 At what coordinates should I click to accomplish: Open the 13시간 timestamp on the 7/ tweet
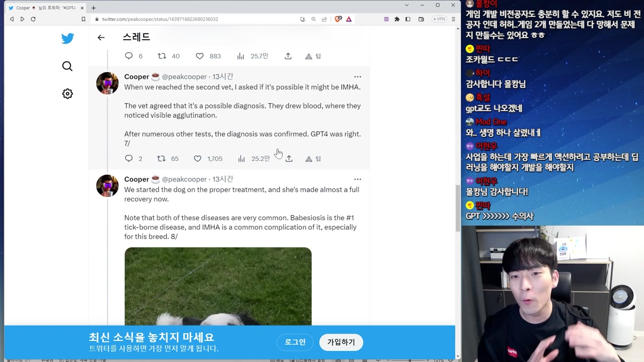223,77
